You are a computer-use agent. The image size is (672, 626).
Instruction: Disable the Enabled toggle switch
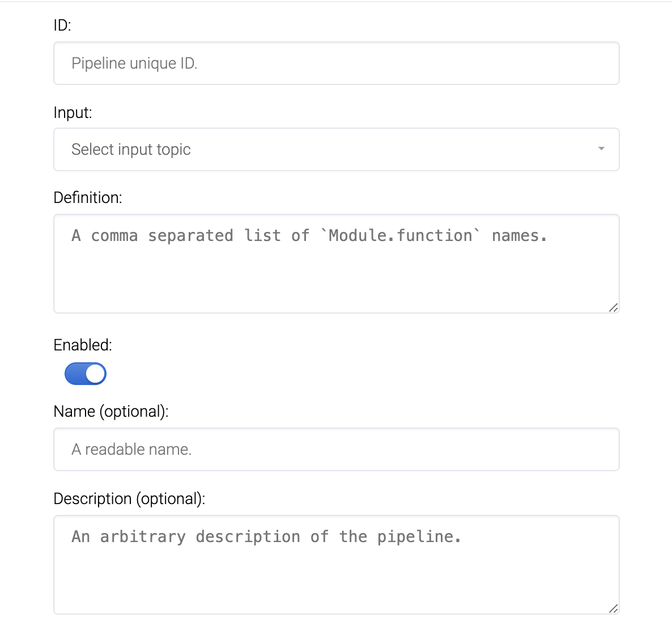pos(86,374)
